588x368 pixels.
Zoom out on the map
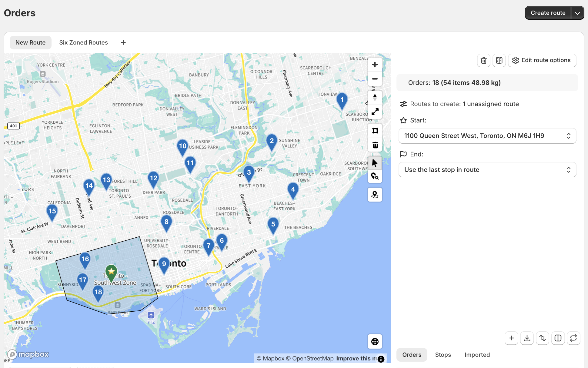point(375,79)
